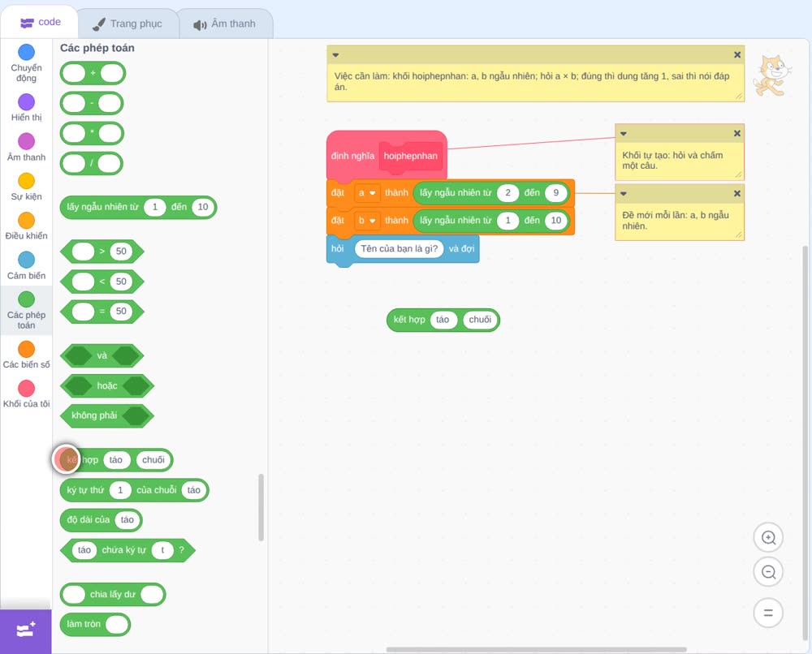This screenshot has width=812, height=654.
Task: Collapse the 'Khối tự tạo' comment
Action: [x=624, y=134]
